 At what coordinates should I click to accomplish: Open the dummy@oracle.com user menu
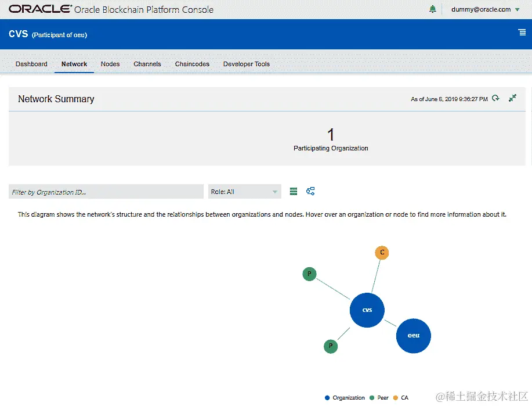pos(485,9)
